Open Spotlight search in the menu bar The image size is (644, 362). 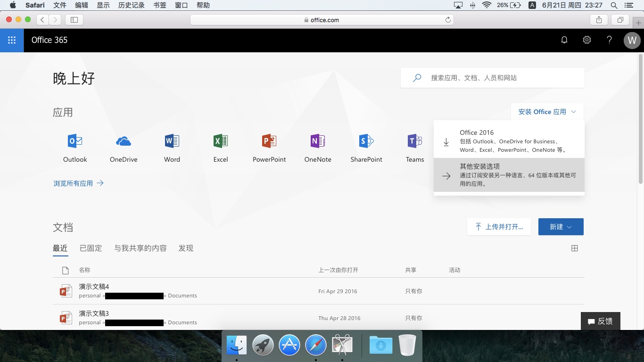[x=614, y=5]
